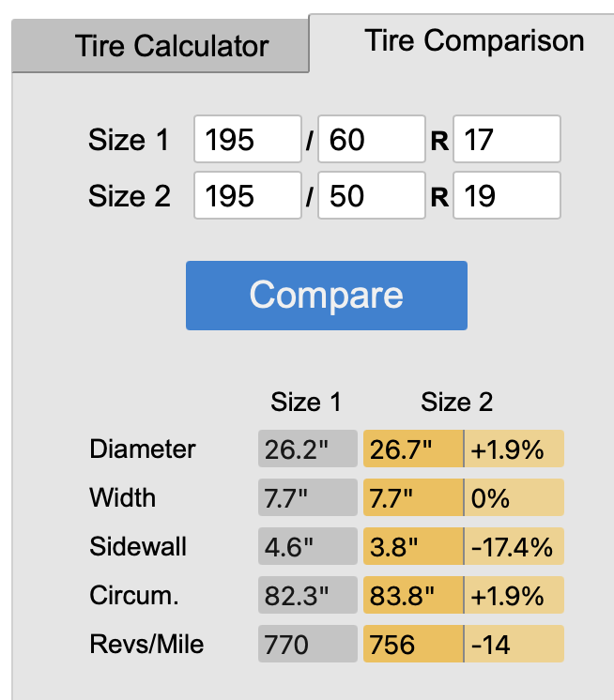Click the Size 1 diameter value 26.2"
614x700 pixels.
tap(307, 449)
